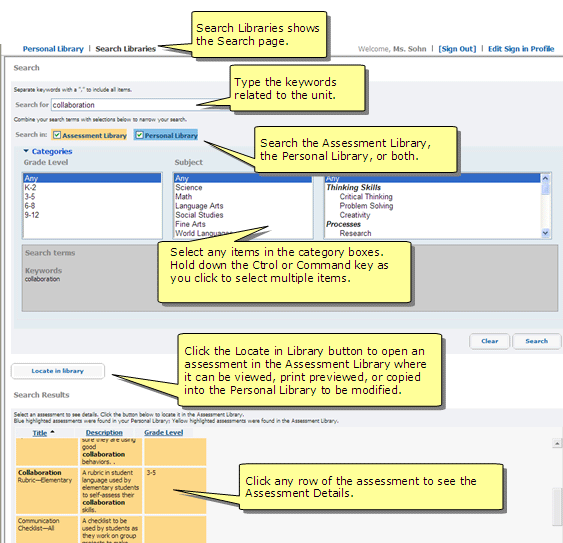Viewport: 563px width, 543px height.
Task: Sort results by Grade Level column
Action: (x=163, y=433)
